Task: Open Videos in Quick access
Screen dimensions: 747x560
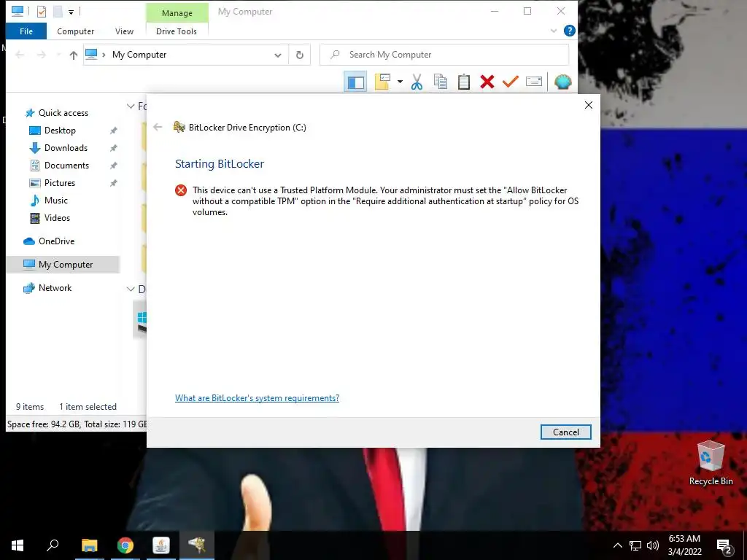Action: point(57,218)
